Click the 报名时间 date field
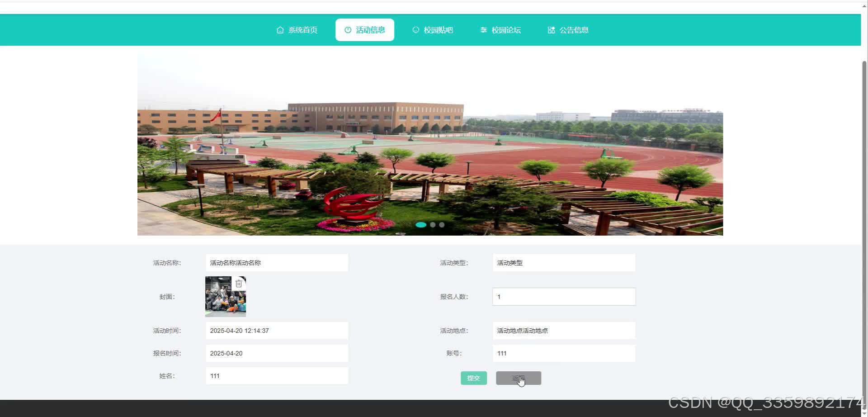This screenshot has height=417, width=868. tap(277, 353)
